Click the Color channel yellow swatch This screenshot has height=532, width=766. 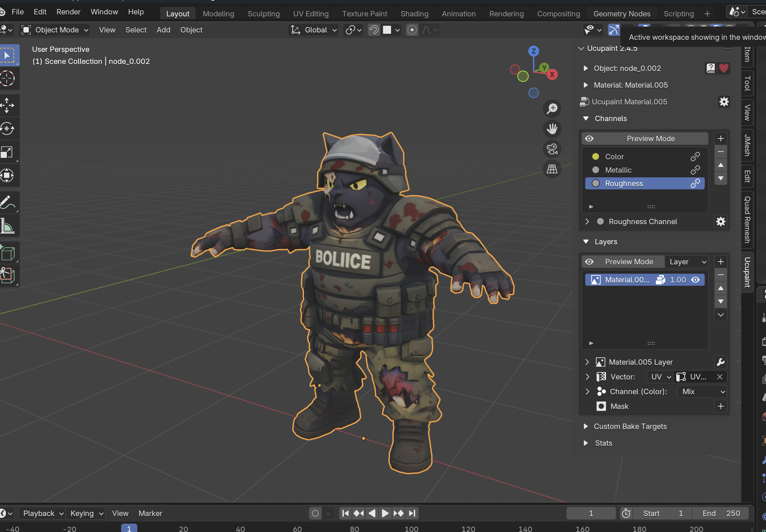coord(596,157)
